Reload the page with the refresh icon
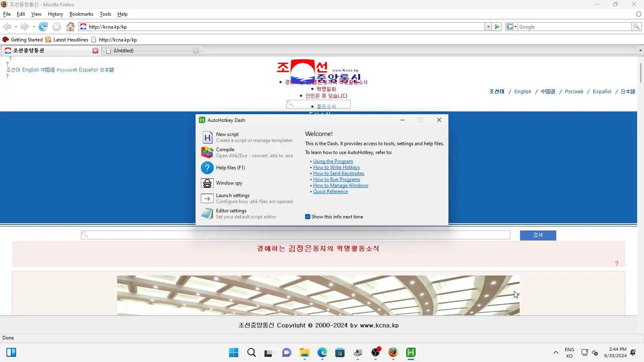 coord(43,27)
